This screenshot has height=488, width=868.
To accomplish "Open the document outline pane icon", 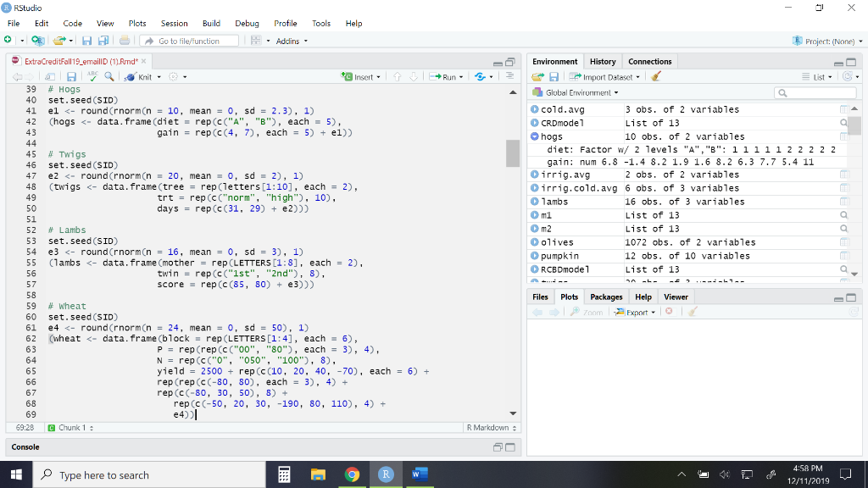I will [508, 76].
